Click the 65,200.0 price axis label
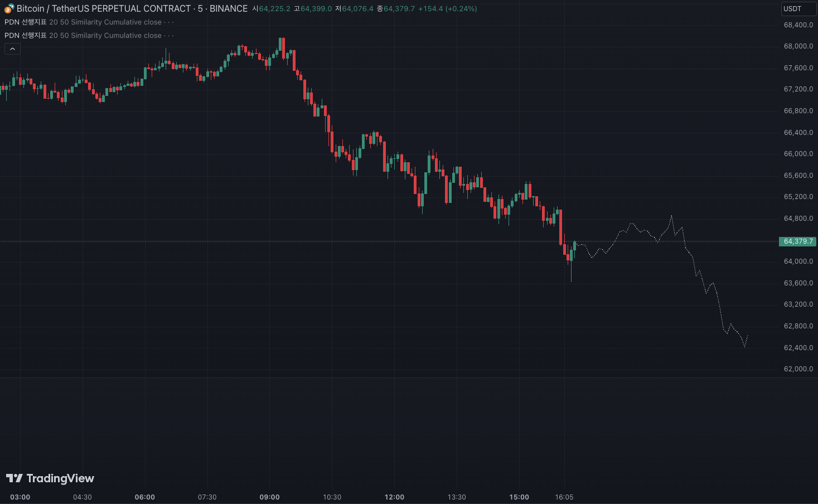 click(x=798, y=197)
